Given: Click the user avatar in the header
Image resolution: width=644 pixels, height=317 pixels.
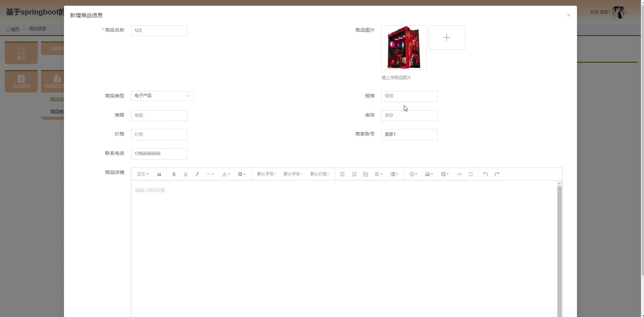Looking at the screenshot, I should point(618,12).
